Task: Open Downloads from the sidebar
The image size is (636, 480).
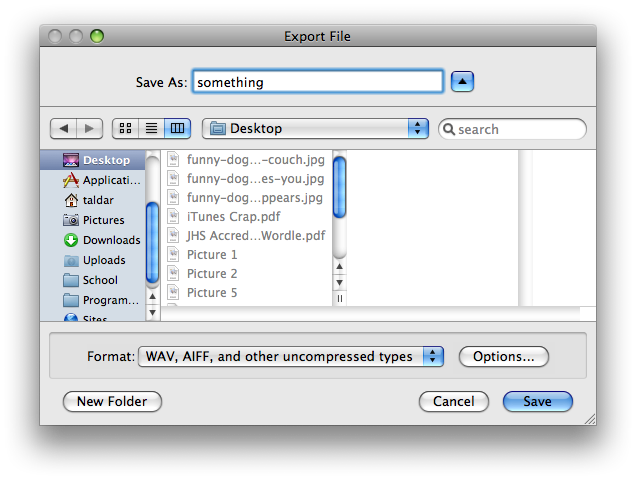Action: point(102,240)
